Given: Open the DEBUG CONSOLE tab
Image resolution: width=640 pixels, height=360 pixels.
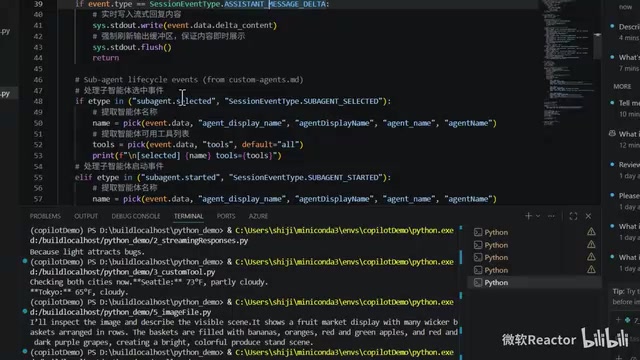Looking at the screenshot, I should pos(136,216).
